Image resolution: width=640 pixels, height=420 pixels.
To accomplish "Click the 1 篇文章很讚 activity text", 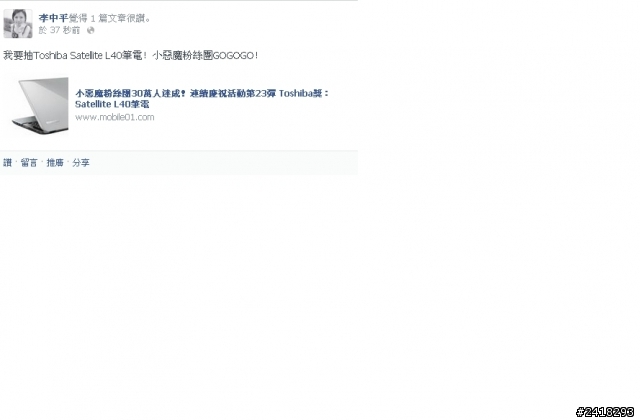I will (121, 18).
